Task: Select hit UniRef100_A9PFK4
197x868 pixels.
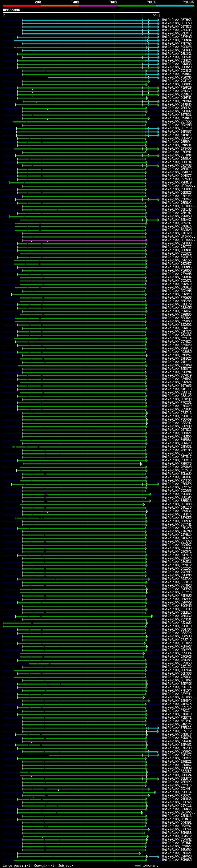Action: 177,792
